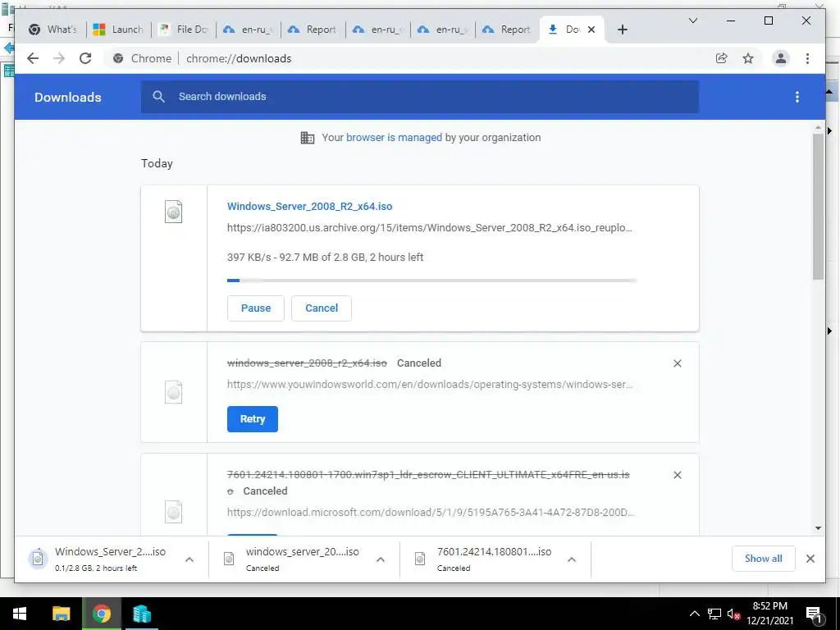The height and width of the screenshot is (630, 840).
Task: Click the download progress bar
Action: 431,281
